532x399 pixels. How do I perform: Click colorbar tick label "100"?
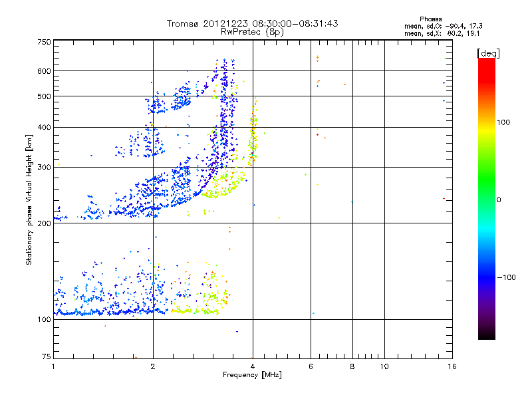(x=503, y=122)
